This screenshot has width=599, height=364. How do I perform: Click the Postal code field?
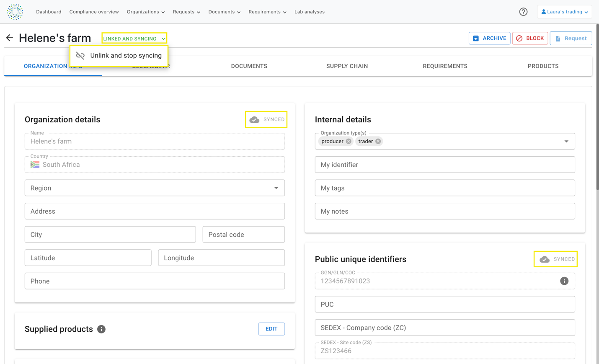coord(244,235)
